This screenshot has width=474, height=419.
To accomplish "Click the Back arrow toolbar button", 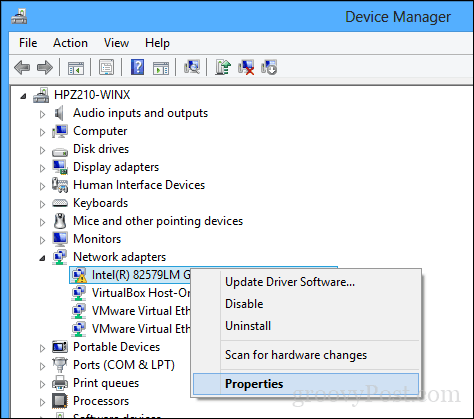I will point(22,68).
